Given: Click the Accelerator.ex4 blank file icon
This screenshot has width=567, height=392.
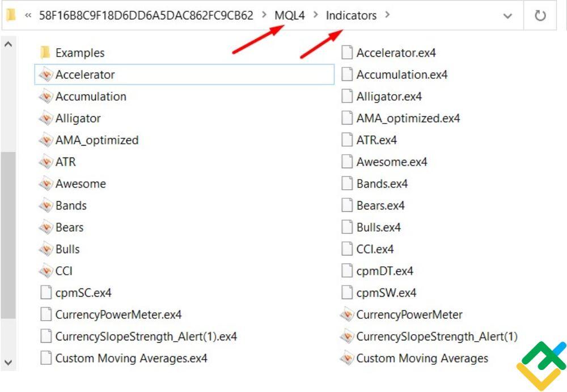Looking at the screenshot, I should pyautogui.click(x=347, y=53).
